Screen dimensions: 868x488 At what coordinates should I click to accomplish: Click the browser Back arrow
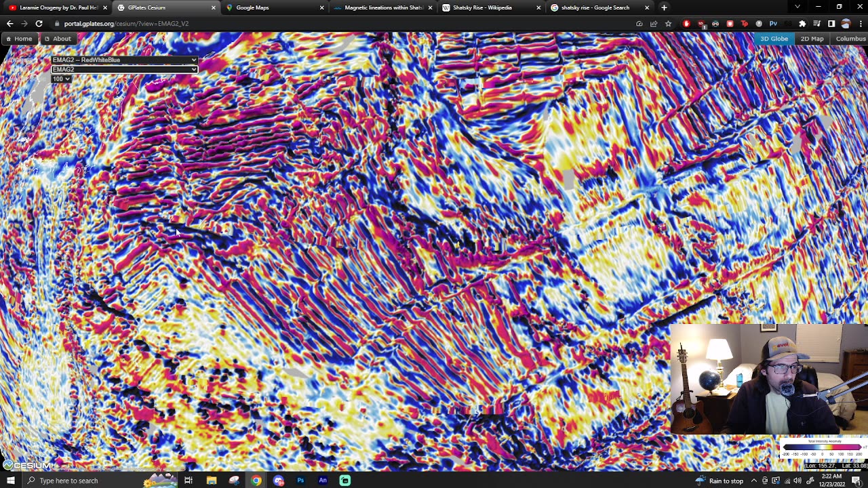9,24
